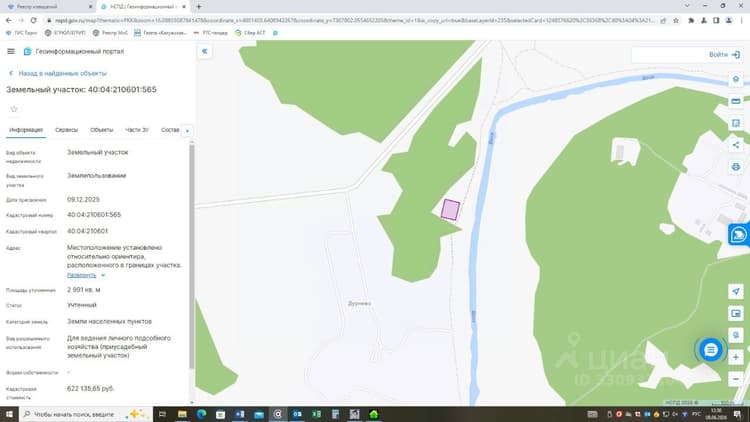The image size is (750, 422).
Task: Click the Войти login button
Action: point(724,55)
